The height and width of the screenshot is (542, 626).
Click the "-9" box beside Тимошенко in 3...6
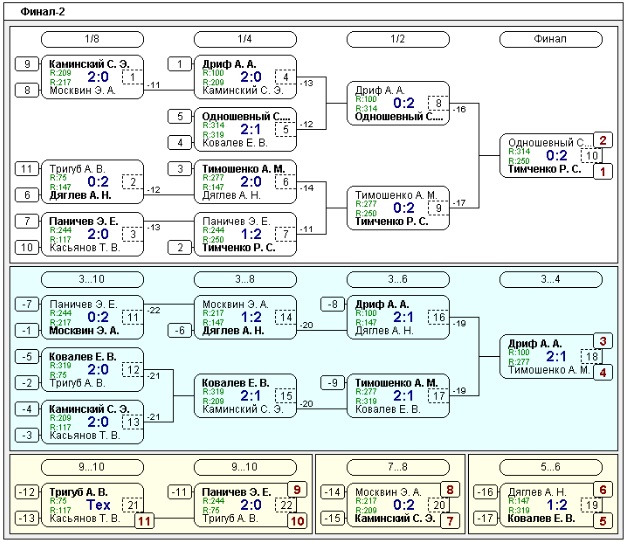pos(333,383)
